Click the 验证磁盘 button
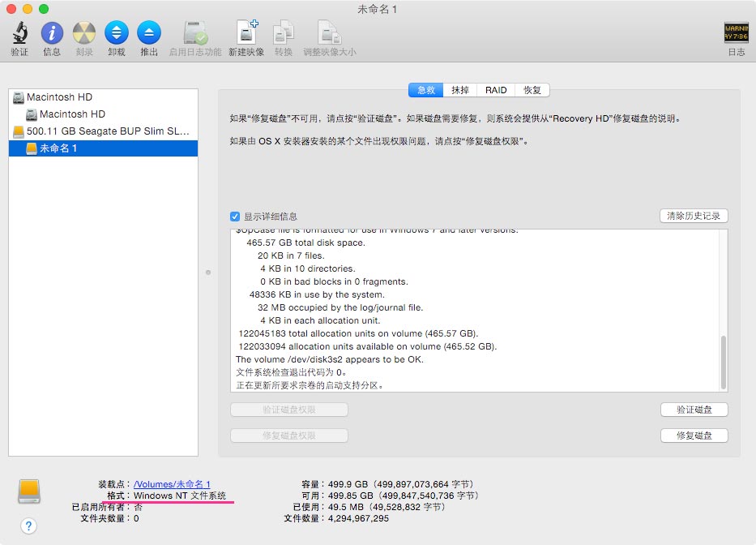This screenshot has height=545, width=756. tap(694, 410)
